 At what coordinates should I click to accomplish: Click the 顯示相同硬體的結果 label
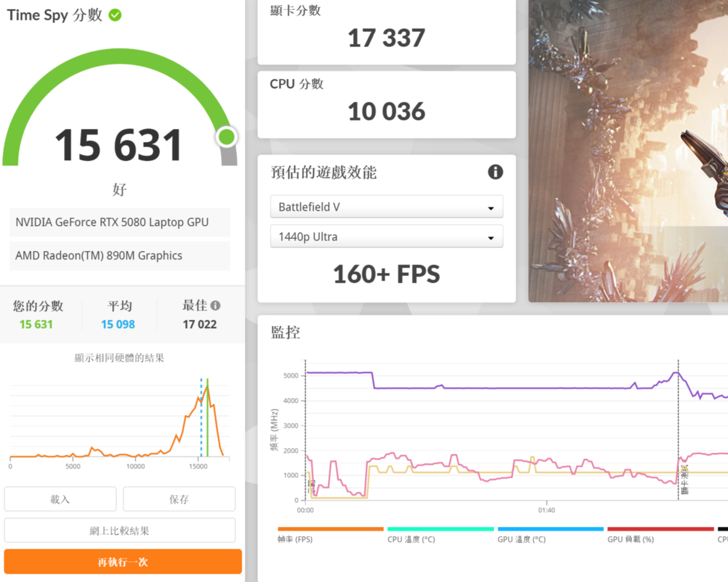(120, 358)
